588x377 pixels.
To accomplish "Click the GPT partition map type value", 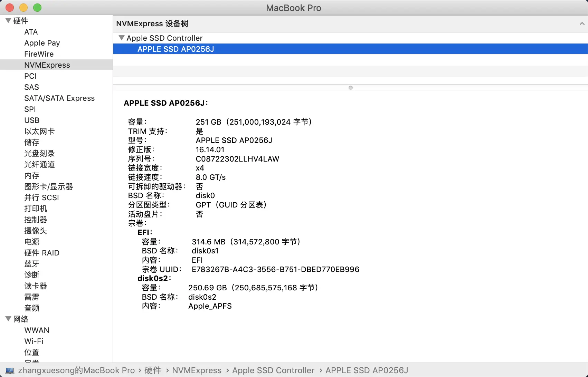I will click(x=231, y=205).
